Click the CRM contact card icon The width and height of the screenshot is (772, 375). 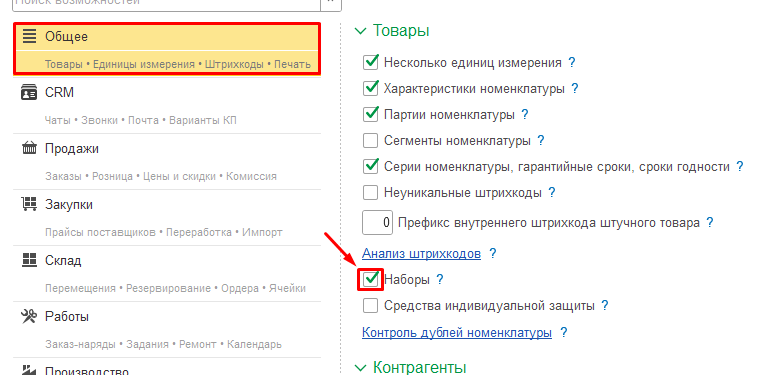click(29, 93)
